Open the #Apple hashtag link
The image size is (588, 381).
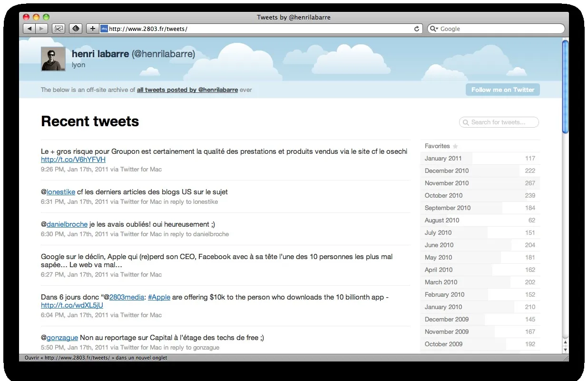(159, 297)
